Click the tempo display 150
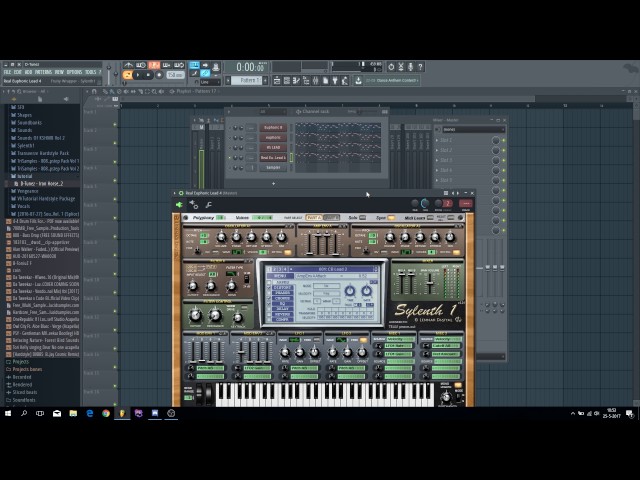Image resolution: width=640 pixels, height=480 pixels. coord(175,75)
